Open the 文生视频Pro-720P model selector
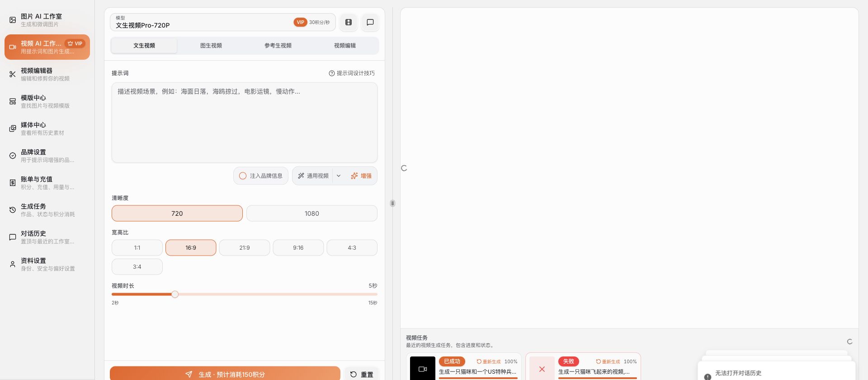Image resolution: width=868 pixels, height=380 pixels. point(222,22)
